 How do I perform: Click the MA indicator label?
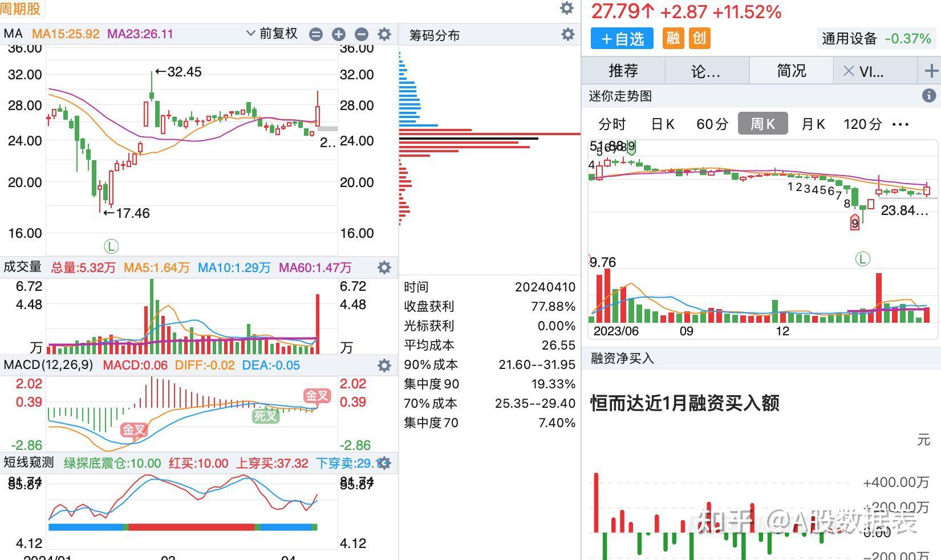(x=13, y=34)
